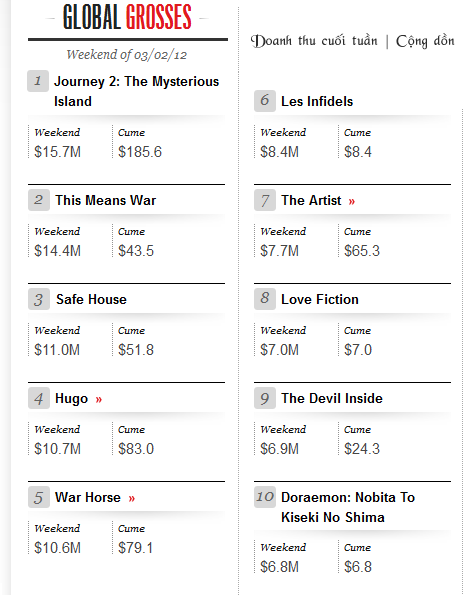This screenshot has width=468, height=595.
Task: Click the rank 10 number badge
Action: [265, 497]
